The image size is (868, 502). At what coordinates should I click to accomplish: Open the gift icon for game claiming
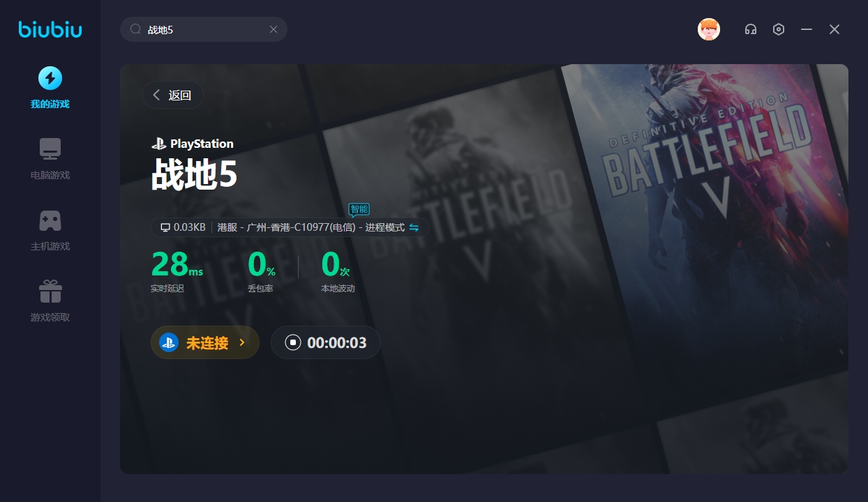click(x=50, y=291)
